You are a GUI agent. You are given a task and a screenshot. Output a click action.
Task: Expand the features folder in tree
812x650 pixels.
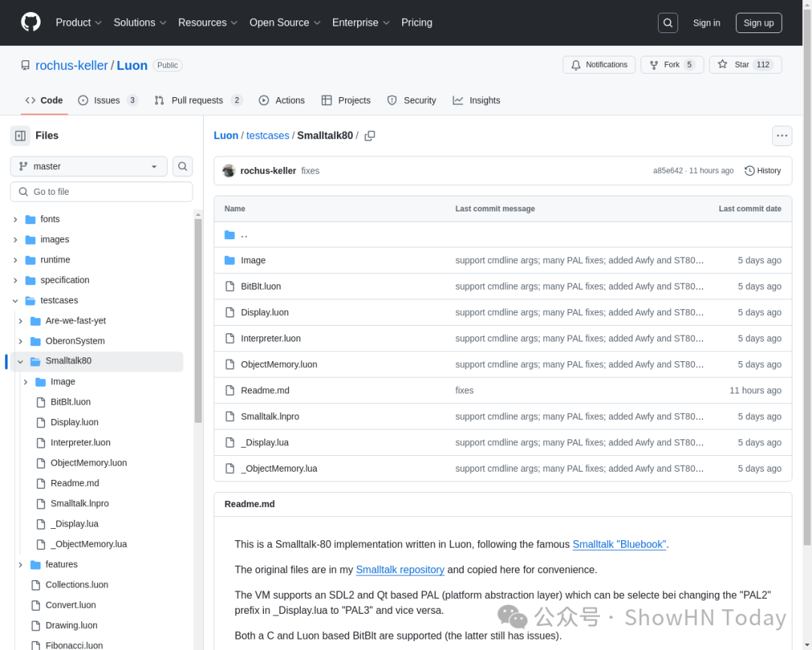(x=20, y=564)
